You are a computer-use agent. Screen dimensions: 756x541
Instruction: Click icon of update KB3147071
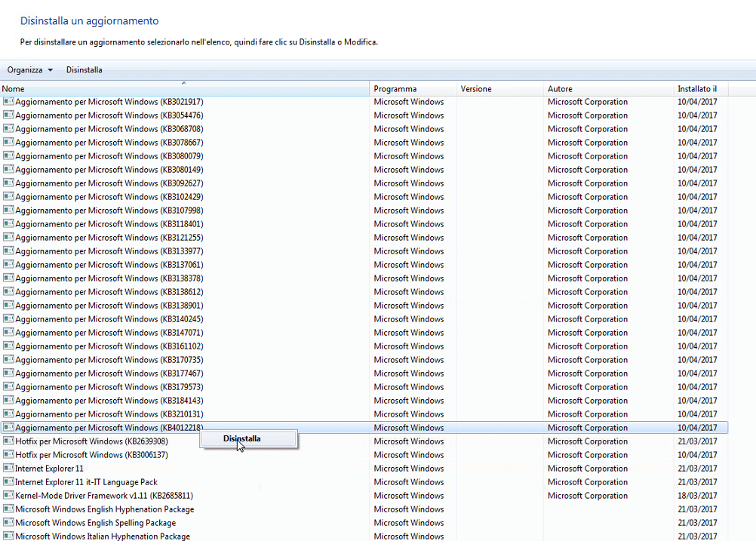click(8, 332)
